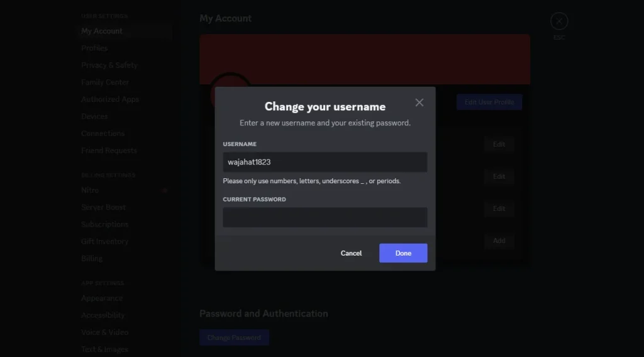Open My Account settings
Viewport: 644px width, 357px height.
click(x=125, y=31)
